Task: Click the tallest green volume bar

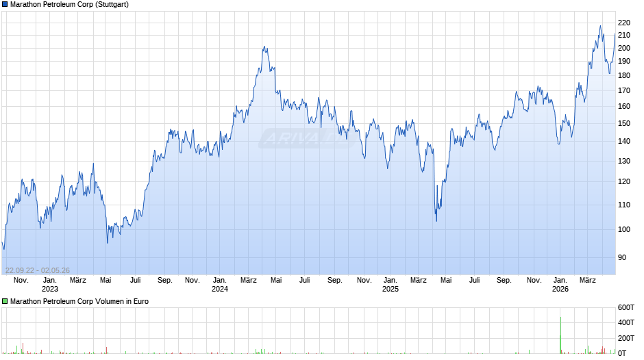Action: tap(560, 335)
